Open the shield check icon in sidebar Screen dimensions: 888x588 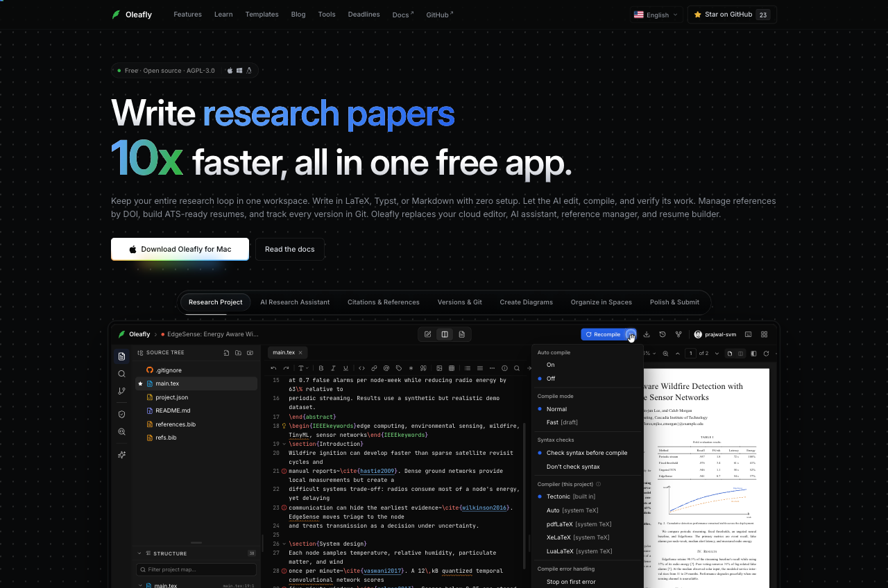coord(121,414)
